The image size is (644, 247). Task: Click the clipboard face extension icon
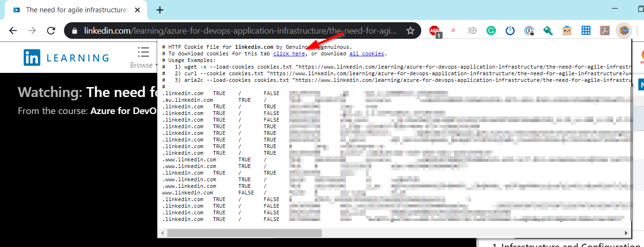click(x=567, y=31)
